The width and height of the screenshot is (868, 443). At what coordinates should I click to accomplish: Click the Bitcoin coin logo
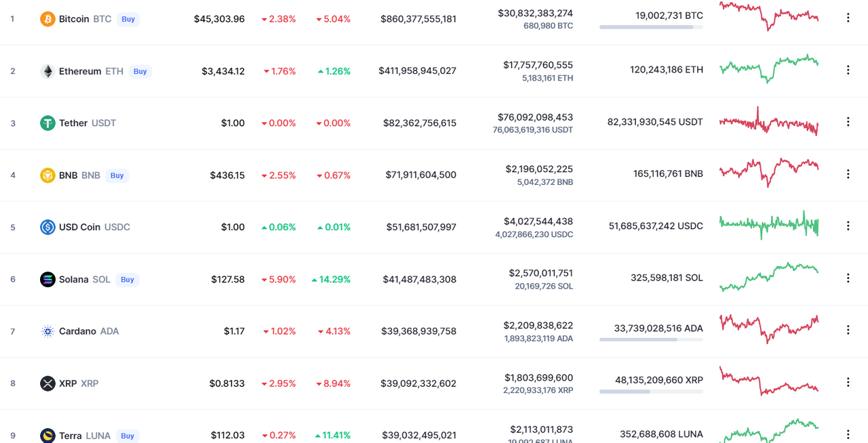click(x=47, y=19)
